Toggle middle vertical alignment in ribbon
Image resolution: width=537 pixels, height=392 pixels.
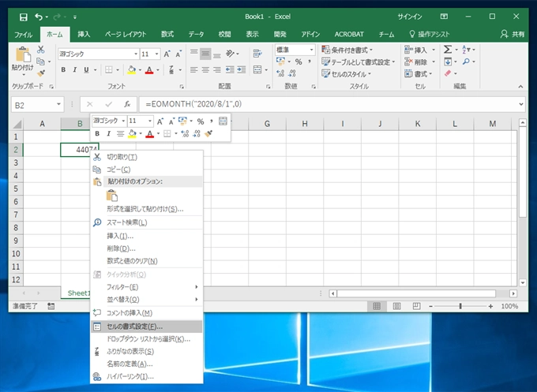(205, 54)
